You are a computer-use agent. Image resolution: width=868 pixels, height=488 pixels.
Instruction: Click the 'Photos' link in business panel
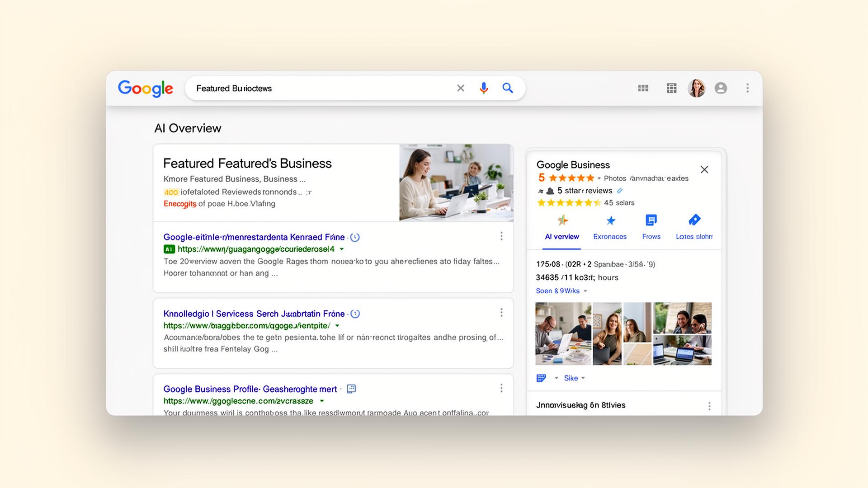[615, 178]
